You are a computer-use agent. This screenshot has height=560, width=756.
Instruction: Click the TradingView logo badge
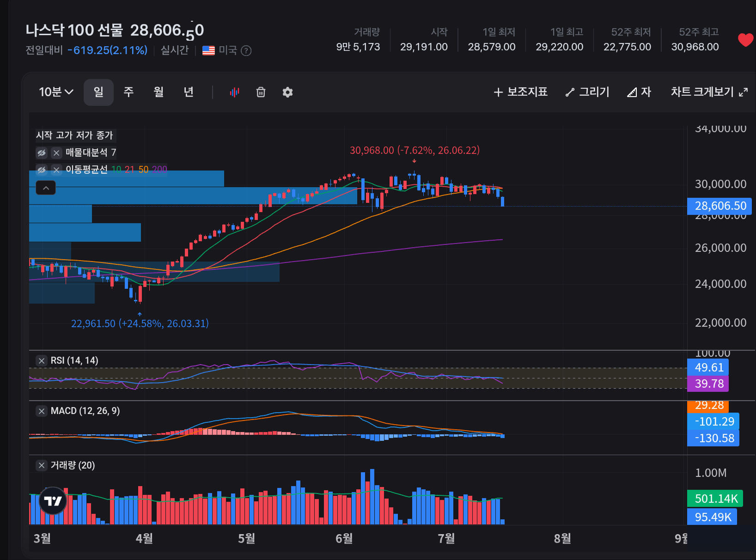[x=53, y=501]
